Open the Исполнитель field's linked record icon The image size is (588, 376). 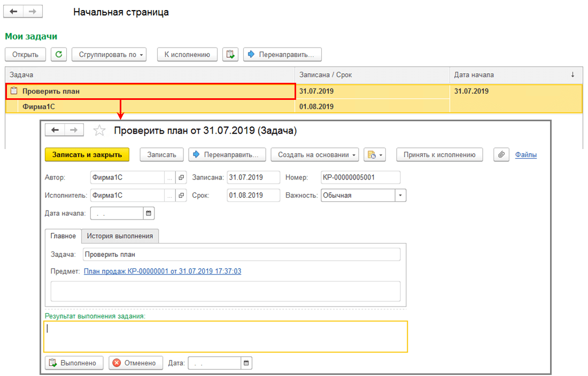point(182,195)
